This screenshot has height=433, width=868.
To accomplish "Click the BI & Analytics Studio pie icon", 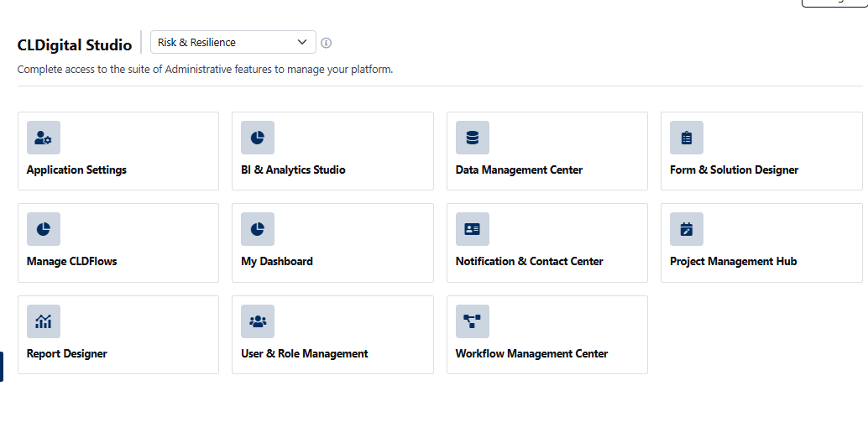I will tap(258, 138).
